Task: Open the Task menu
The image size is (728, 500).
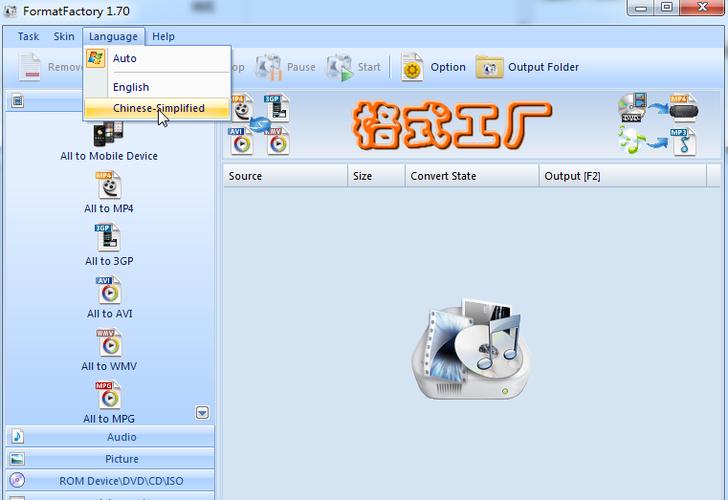Action: 29,36
